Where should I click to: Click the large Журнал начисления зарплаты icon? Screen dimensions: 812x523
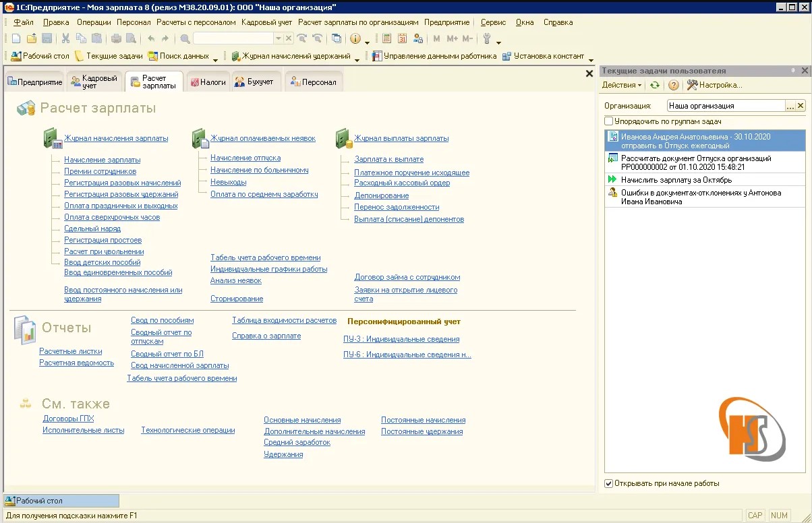point(53,138)
